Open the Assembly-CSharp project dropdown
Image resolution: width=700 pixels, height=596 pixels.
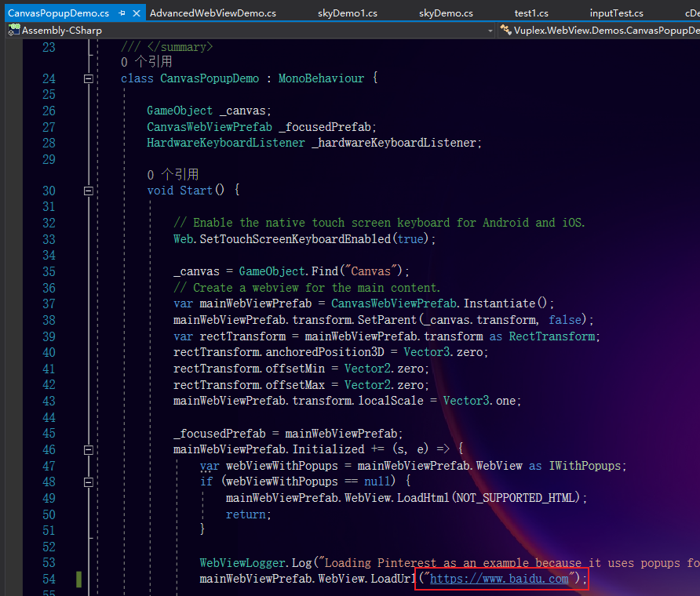pos(490,31)
